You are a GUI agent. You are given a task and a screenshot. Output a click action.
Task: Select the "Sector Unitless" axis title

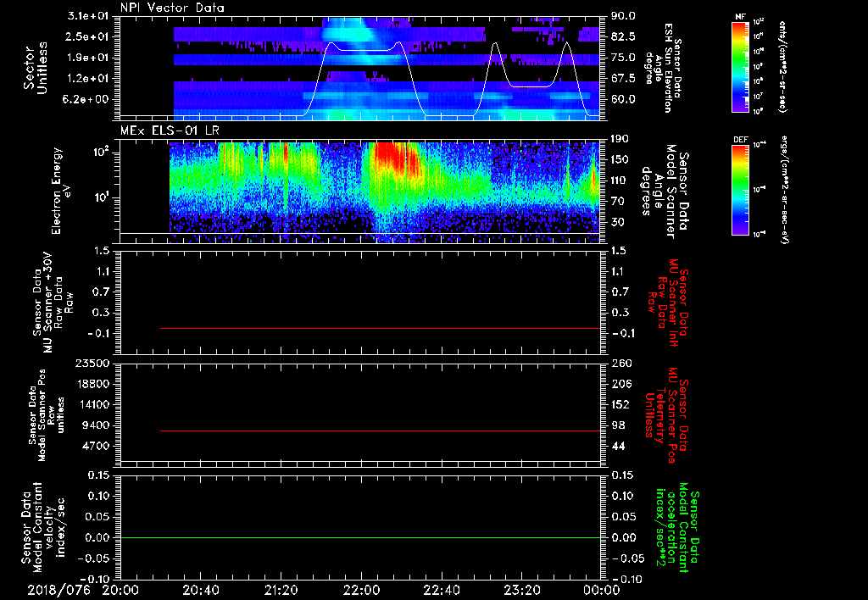[x=36, y=68]
